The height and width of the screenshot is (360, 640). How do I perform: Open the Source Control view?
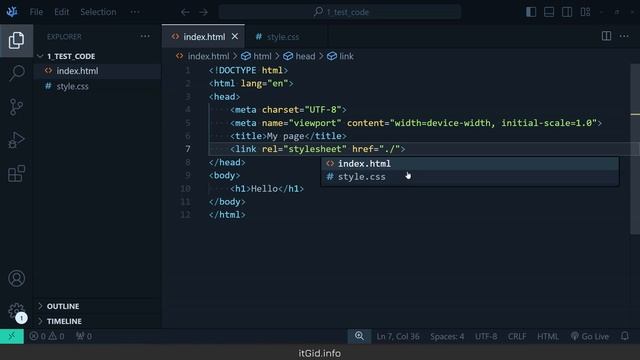click(16, 107)
